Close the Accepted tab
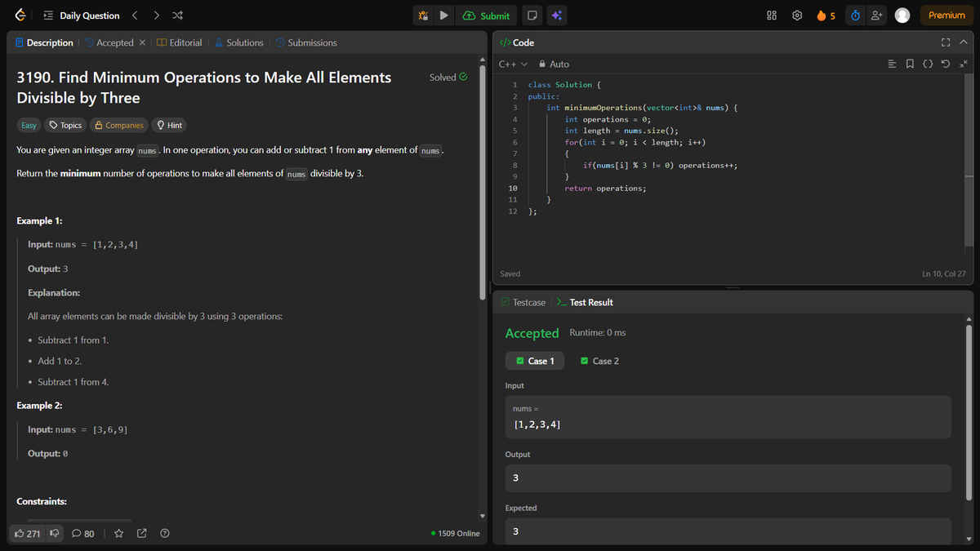980x551 pixels. [142, 42]
